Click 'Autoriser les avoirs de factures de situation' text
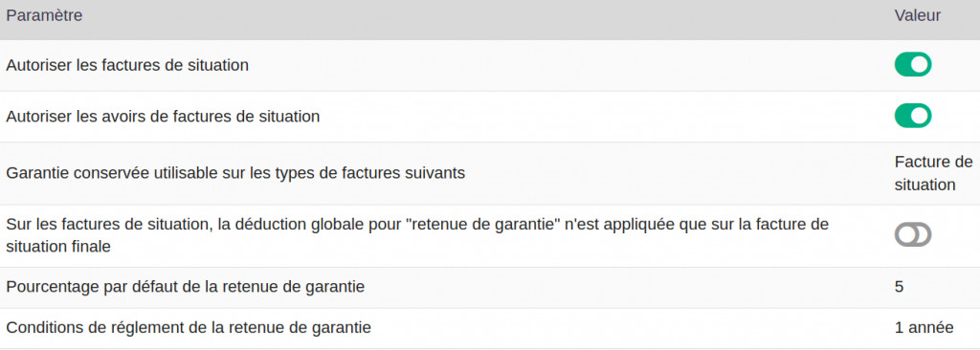 pos(163,117)
